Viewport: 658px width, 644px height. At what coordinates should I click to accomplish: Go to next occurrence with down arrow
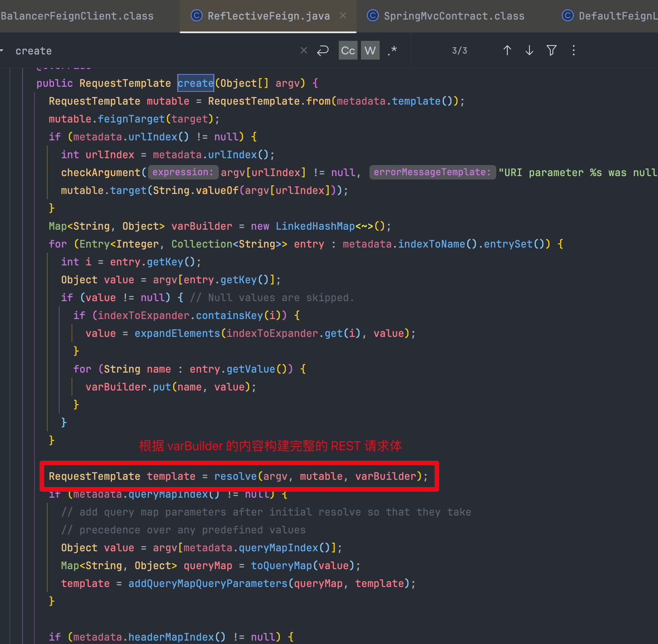529,51
